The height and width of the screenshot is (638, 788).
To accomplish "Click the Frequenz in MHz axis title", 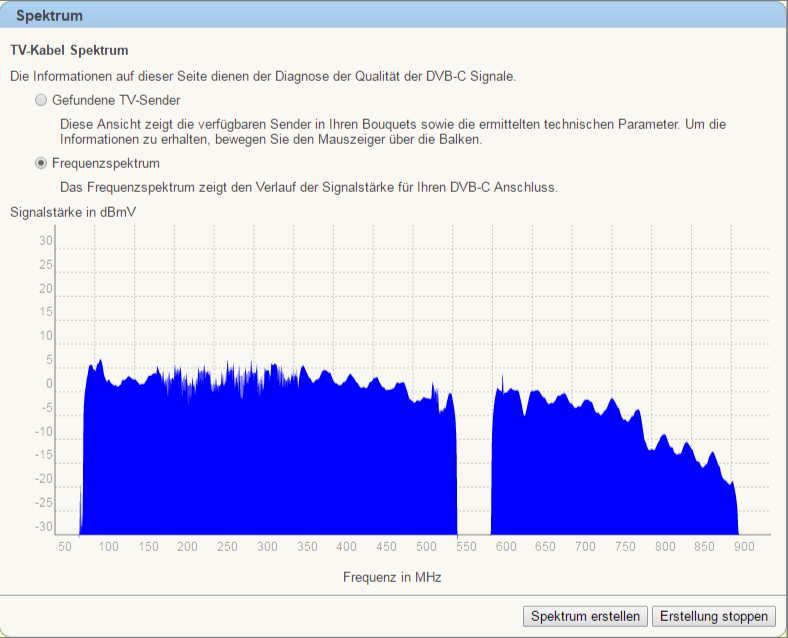I will 392,577.
